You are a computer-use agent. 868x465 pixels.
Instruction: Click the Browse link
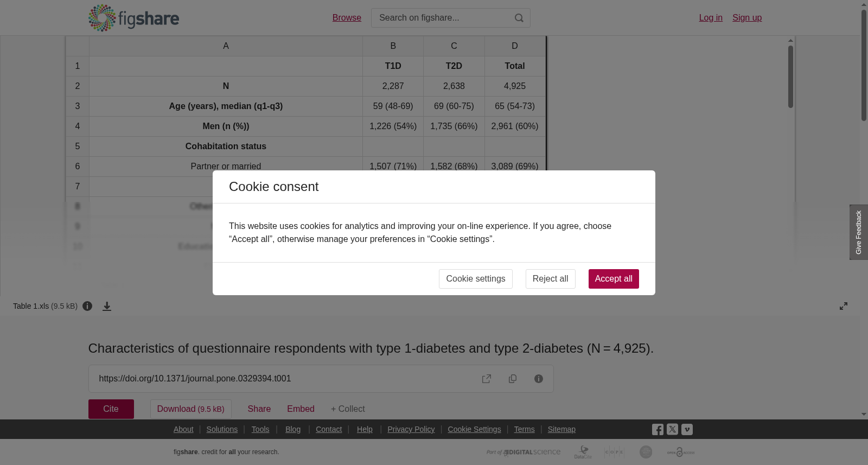(x=347, y=18)
